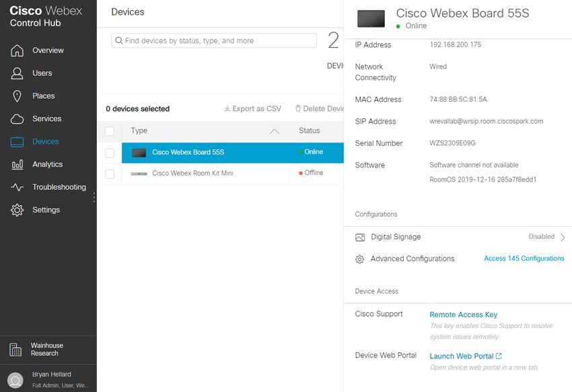Click the Analytics bar chart icon
The width and height of the screenshot is (572, 392).
click(17, 165)
